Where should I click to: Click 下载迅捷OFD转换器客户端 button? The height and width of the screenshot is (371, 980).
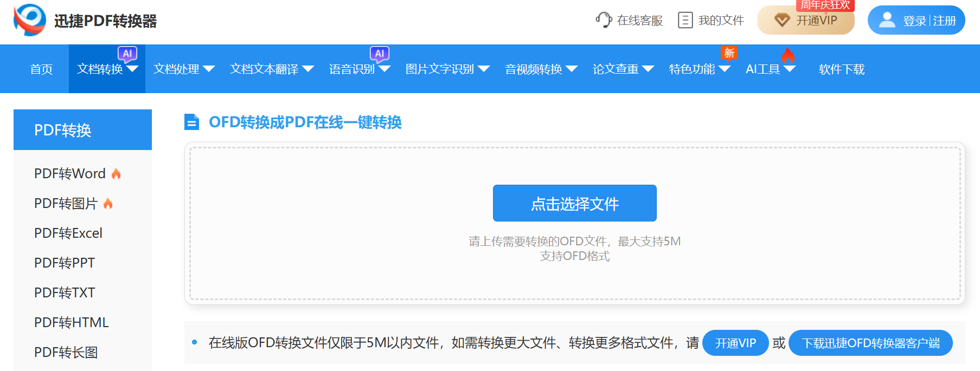pyautogui.click(x=870, y=343)
